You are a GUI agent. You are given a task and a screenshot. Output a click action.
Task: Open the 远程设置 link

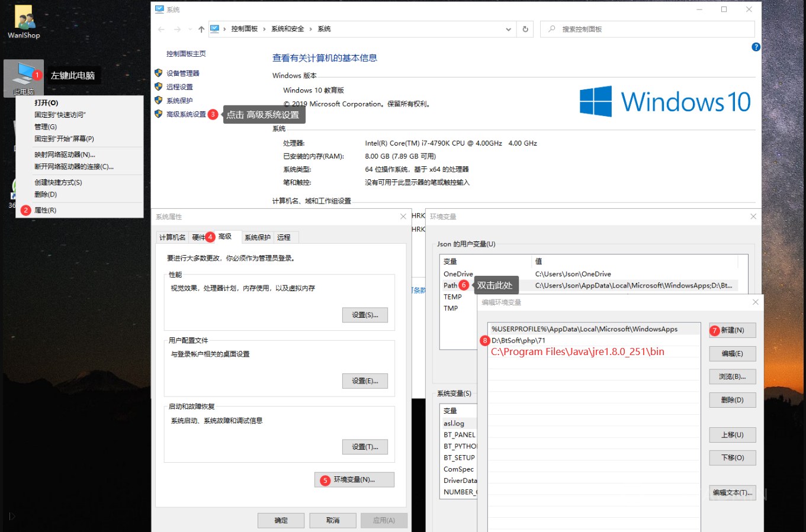click(179, 87)
